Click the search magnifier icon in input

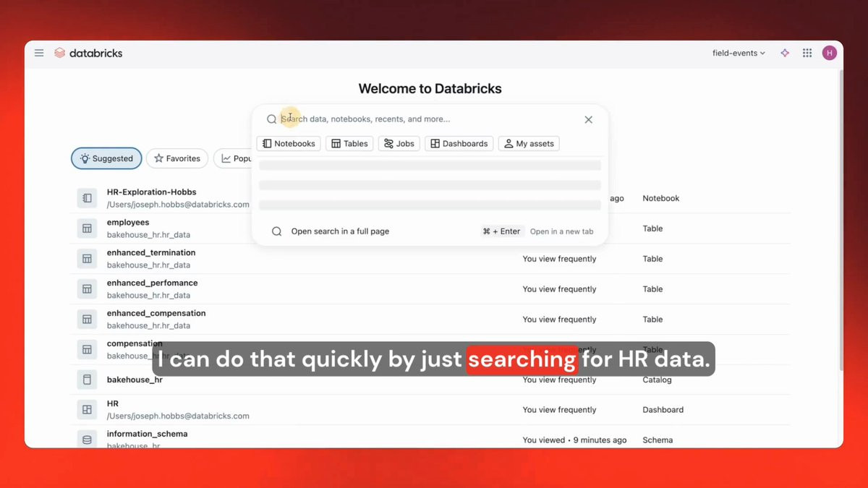click(x=271, y=119)
